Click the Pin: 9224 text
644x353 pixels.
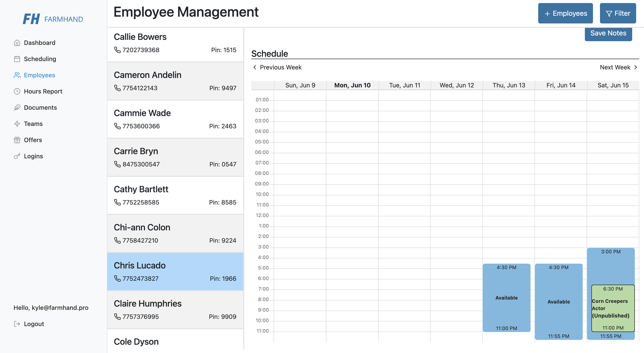tap(223, 240)
